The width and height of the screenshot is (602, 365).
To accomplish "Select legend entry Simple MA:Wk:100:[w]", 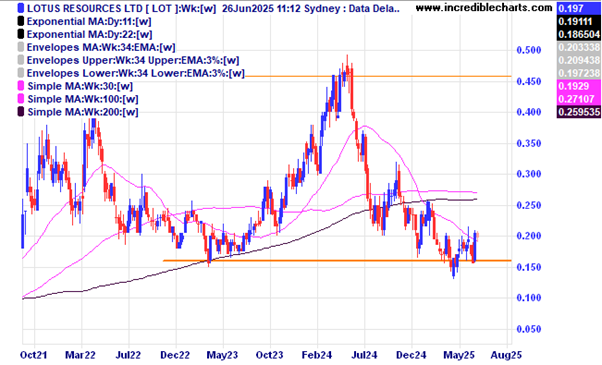I will pos(83,99).
